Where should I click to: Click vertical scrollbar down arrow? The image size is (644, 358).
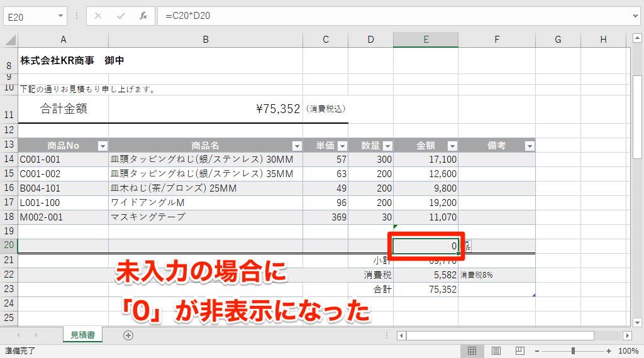tap(637, 322)
